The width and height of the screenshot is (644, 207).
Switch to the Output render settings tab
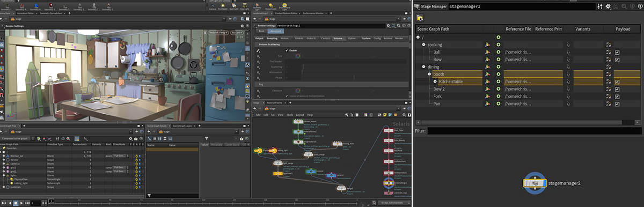click(259, 39)
